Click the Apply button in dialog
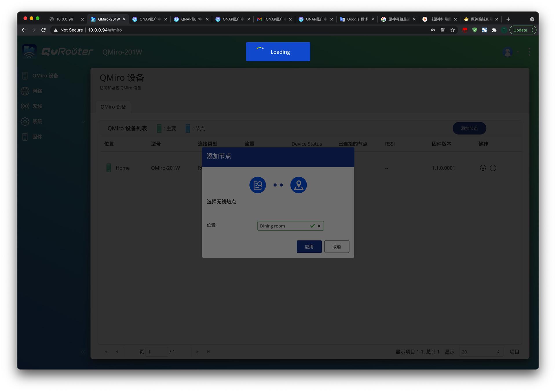Screen dimensions: 556x392 tap(309, 247)
